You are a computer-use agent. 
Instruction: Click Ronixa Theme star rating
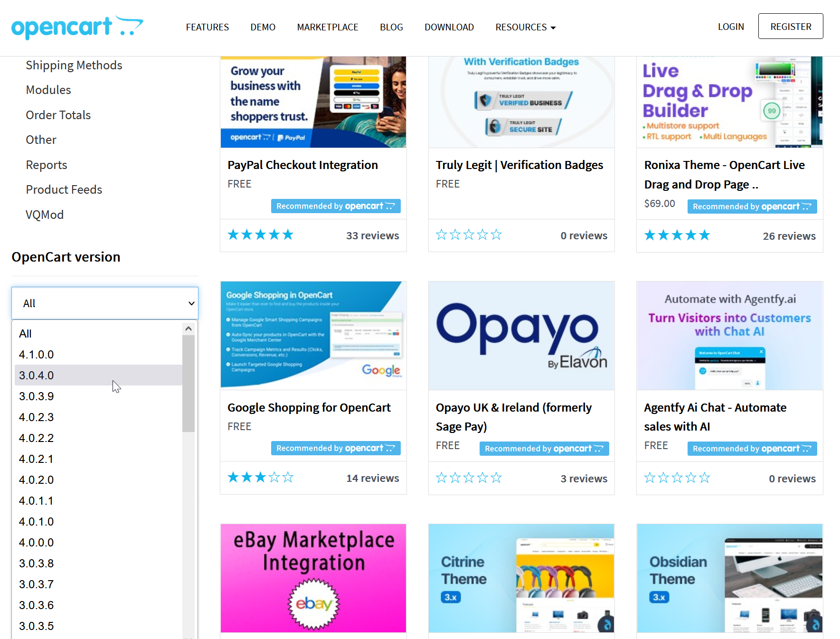coord(677,235)
